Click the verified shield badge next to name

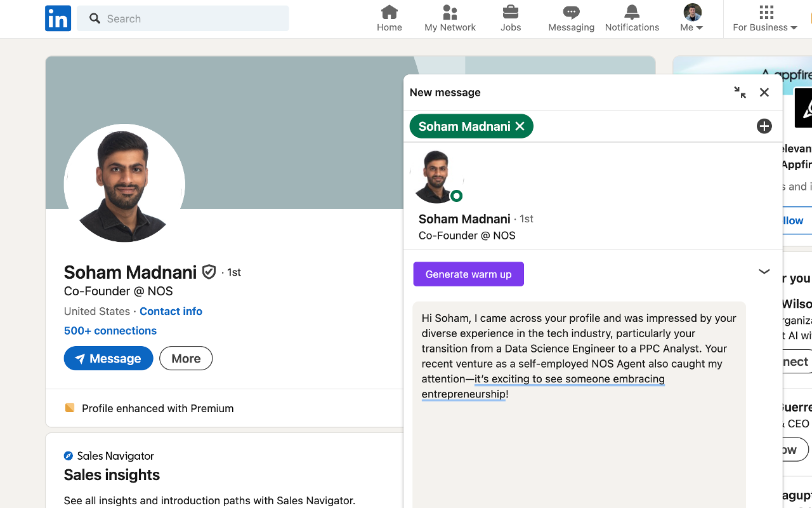[209, 272]
